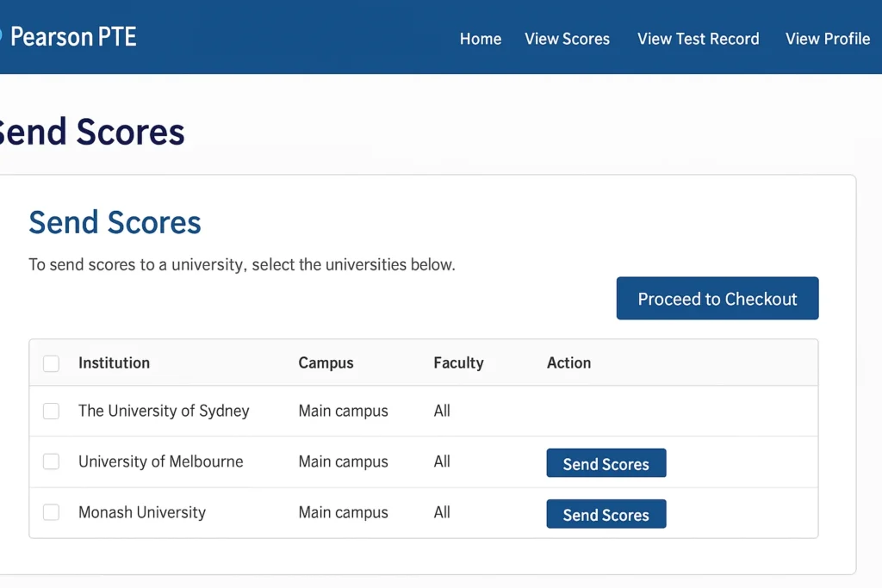Click the Institution column header
Screen dimensions: 882x588
point(114,362)
